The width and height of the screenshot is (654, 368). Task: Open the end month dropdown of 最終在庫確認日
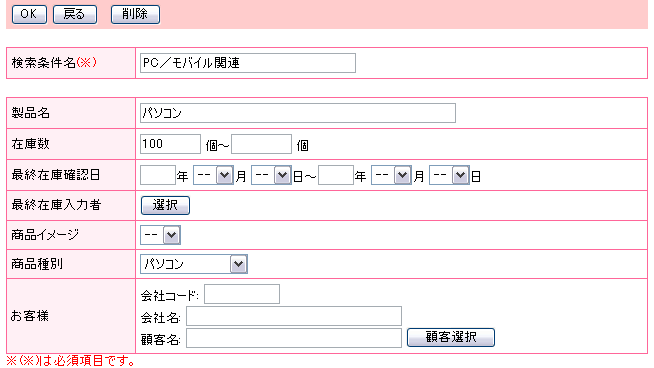[391, 175]
